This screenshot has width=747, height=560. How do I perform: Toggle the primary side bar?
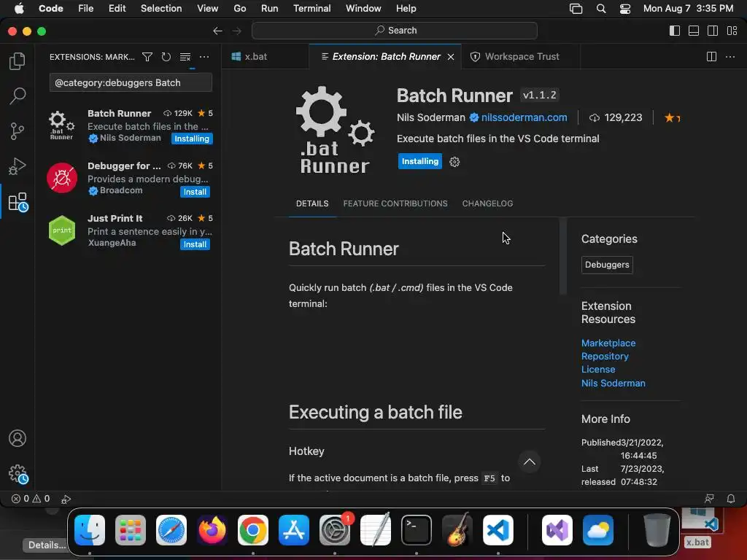675,31
